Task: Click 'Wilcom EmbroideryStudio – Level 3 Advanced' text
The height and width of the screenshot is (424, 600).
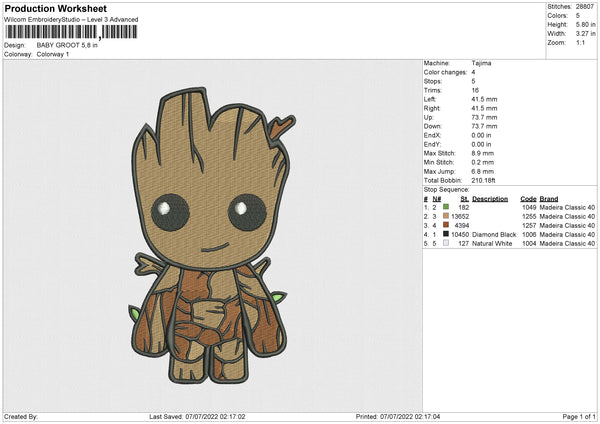Action: (x=71, y=20)
